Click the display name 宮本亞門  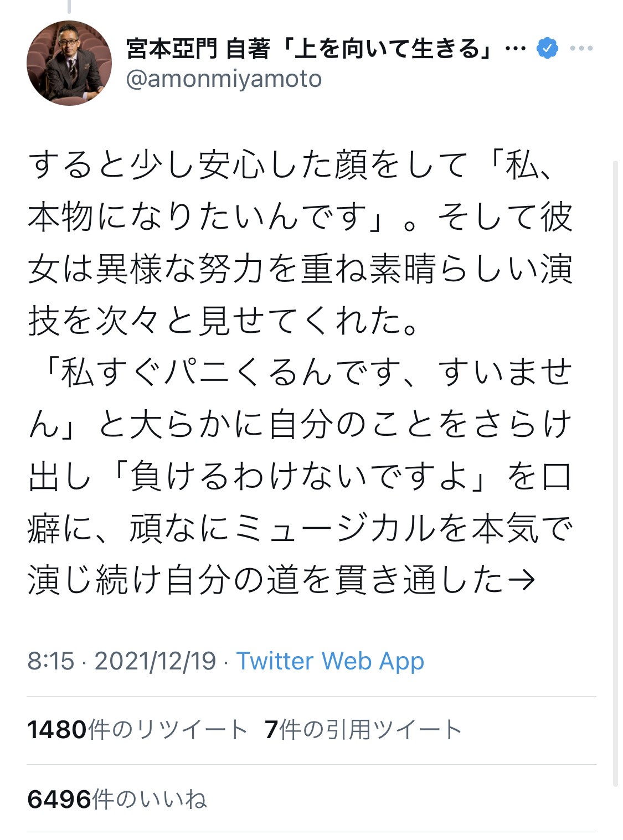click(x=171, y=49)
